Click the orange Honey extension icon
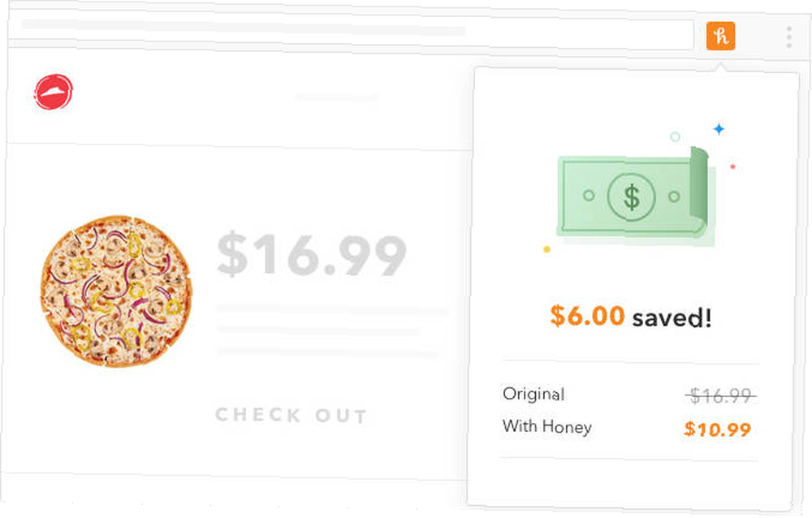Screen dimensions: 812x518 pyautogui.click(x=720, y=36)
